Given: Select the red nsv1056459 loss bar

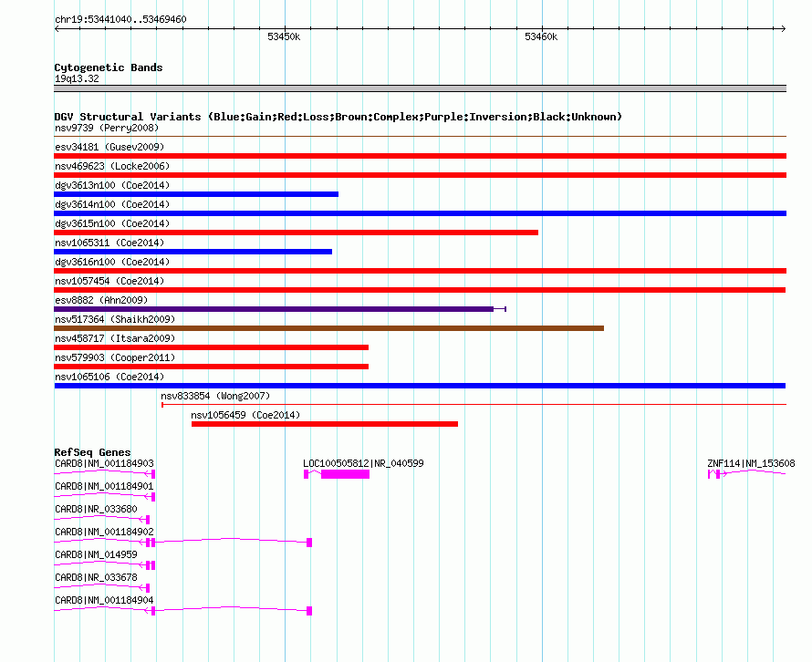Looking at the screenshot, I should (325, 424).
